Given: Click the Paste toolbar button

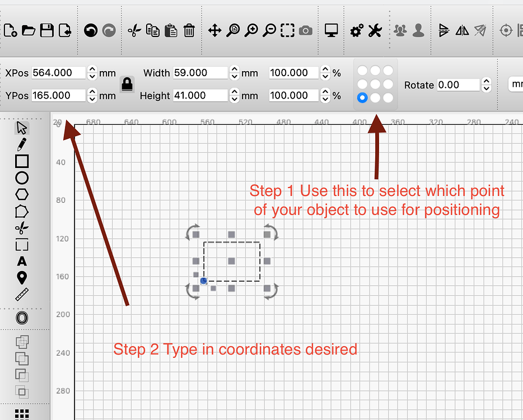Looking at the screenshot, I should pyautogui.click(x=171, y=31).
